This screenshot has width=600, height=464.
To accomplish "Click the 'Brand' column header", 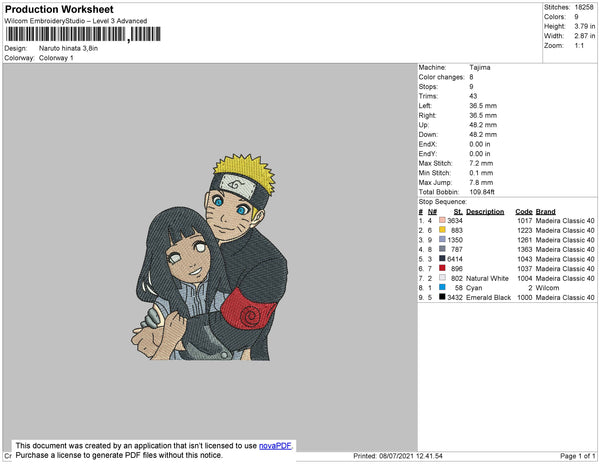I will pos(546,212).
